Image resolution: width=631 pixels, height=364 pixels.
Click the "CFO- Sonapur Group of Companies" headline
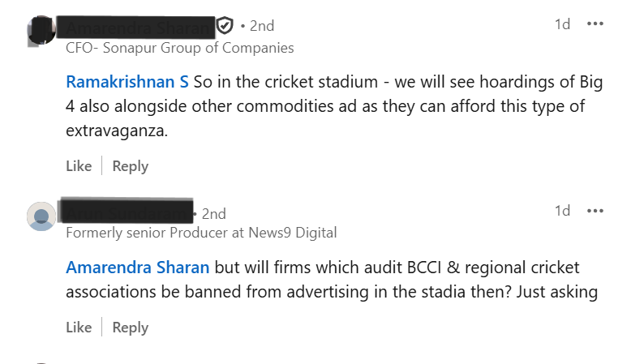179,48
